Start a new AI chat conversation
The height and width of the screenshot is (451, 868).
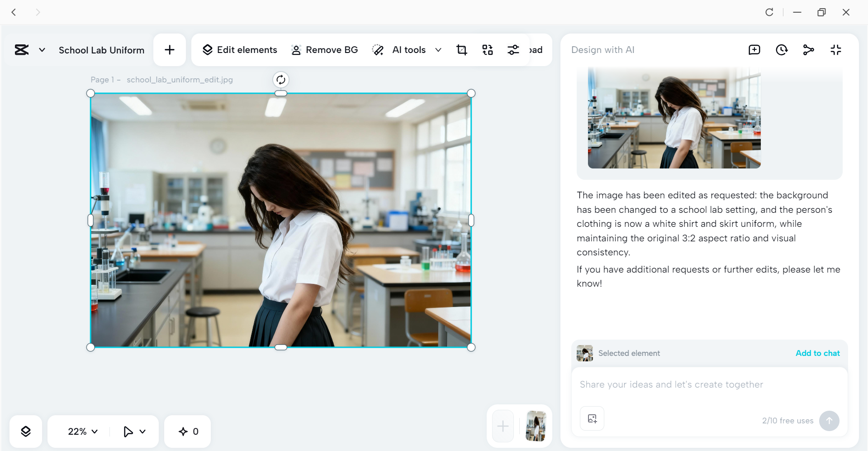tap(754, 50)
